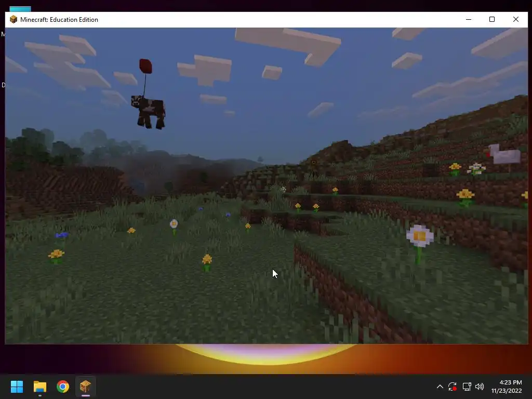The width and height of the screenshot is (532, 399).
Task: Click the chicken on the hillside
Action: [503, 155]
